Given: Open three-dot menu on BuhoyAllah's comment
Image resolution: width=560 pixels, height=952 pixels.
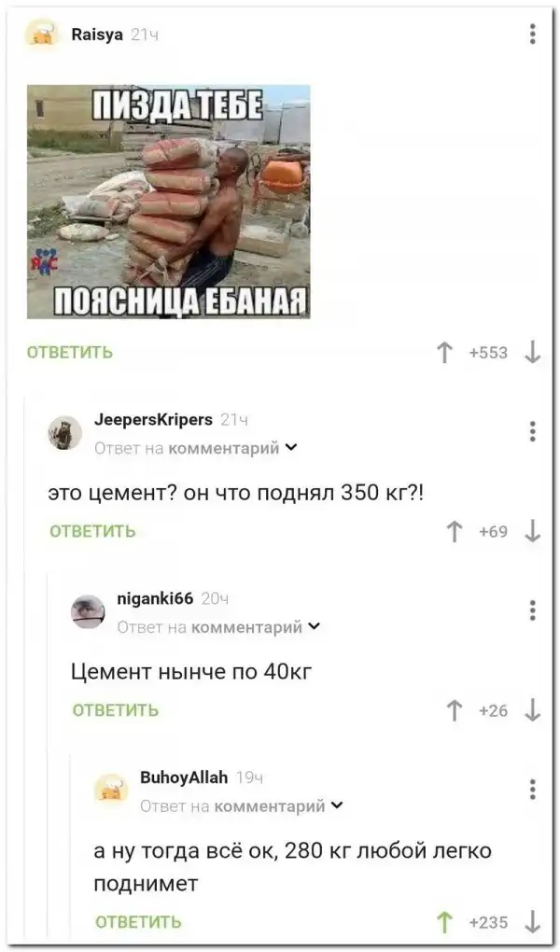Looking at the screenshot, I should [532, 789].
